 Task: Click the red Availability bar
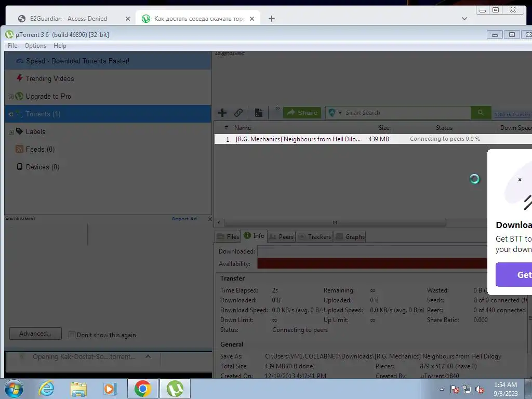(x=372, y=263)
